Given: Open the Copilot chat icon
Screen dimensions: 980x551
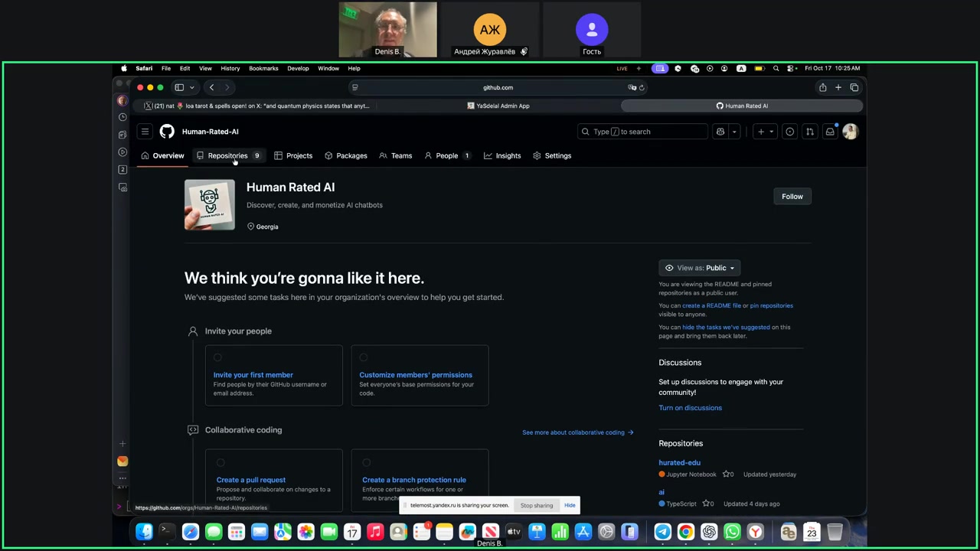Looking at the screenshot, I should [720, 132].
